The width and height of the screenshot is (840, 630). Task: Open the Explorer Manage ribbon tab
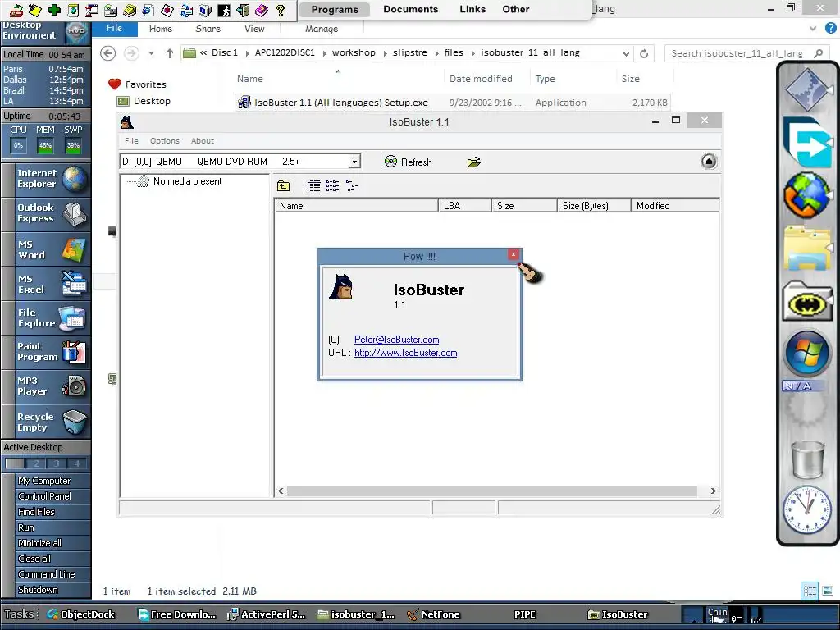322,29
